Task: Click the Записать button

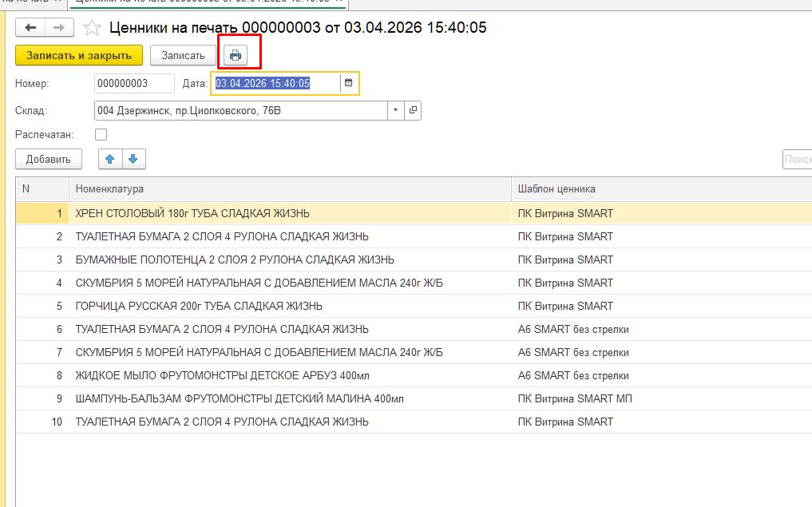Action: (x=183, y=55)
